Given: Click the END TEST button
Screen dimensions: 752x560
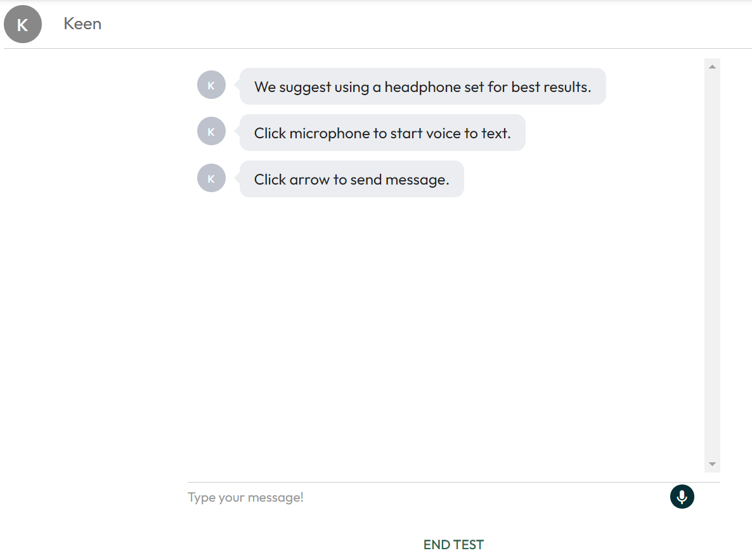Looking at the screenshot, I should [454, 545].
